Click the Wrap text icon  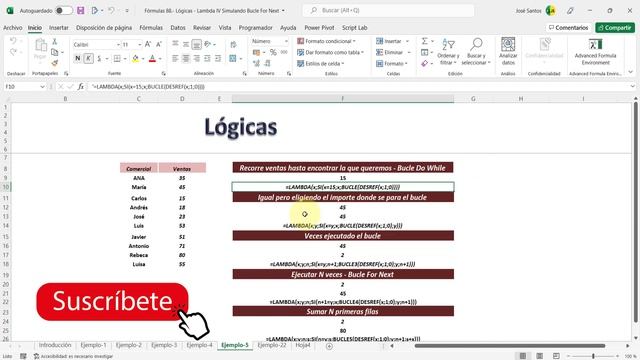click(233, 44)
